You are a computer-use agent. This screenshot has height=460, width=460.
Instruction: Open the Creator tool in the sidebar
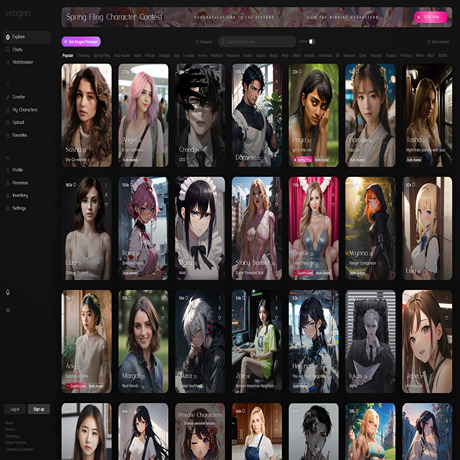[18, 97]
